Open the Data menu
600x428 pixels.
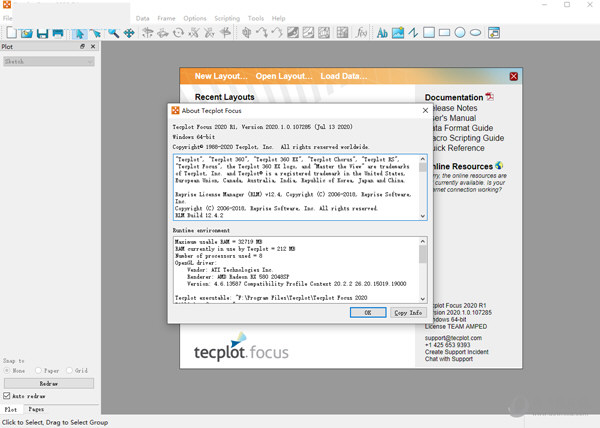(x=142, y=18)
